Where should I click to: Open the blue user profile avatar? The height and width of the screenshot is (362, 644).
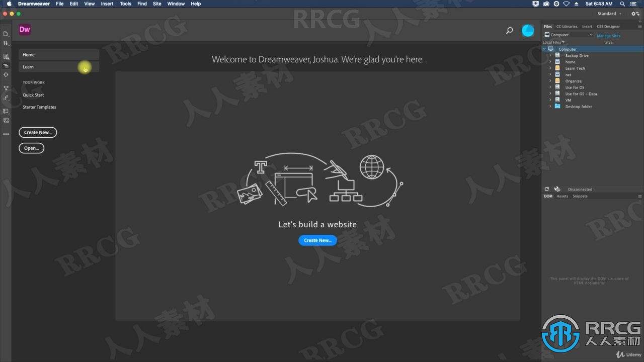[x=528, y=31]
